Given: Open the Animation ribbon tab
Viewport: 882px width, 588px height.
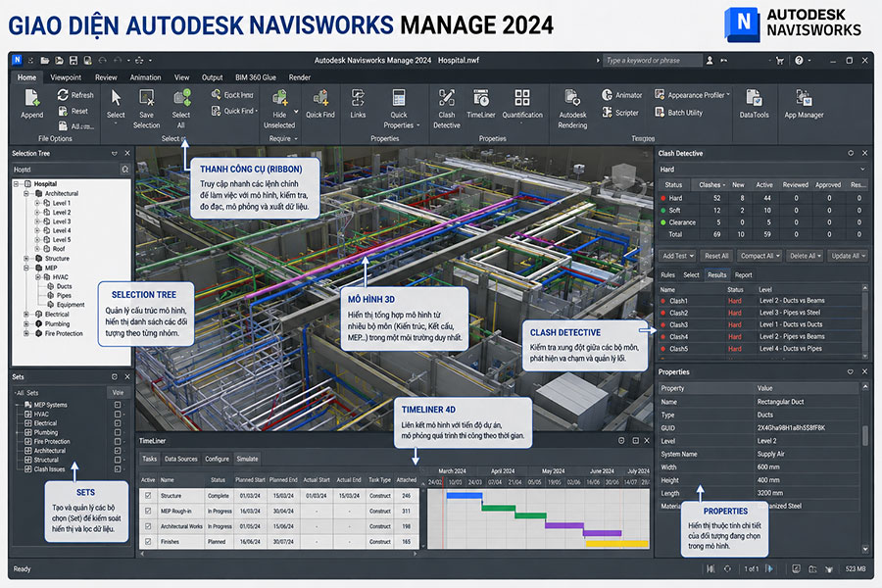Looking at the screenshot, I should pos(145,77).
